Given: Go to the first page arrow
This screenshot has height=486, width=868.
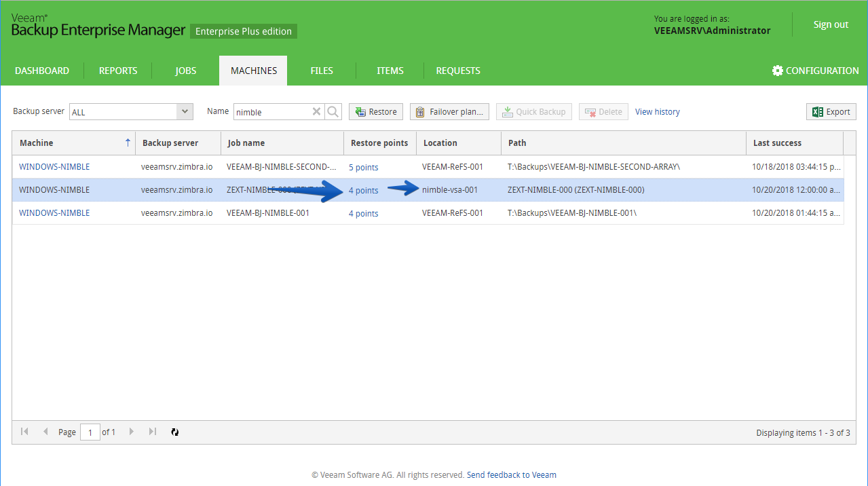Looking at the screenshot, I should tap(24, 432).
